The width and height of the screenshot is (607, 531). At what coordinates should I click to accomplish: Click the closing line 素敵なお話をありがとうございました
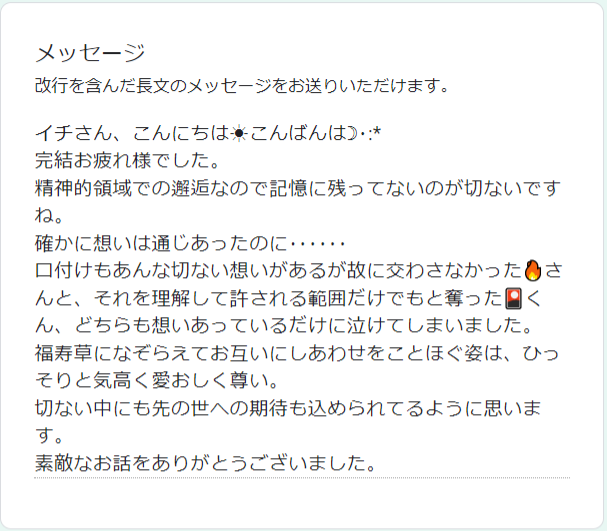[x=206, y=463]
